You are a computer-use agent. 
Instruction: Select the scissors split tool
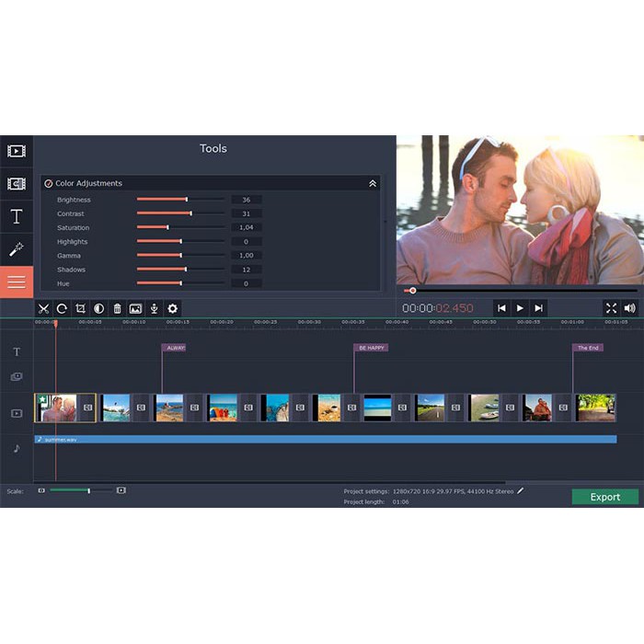43,309
